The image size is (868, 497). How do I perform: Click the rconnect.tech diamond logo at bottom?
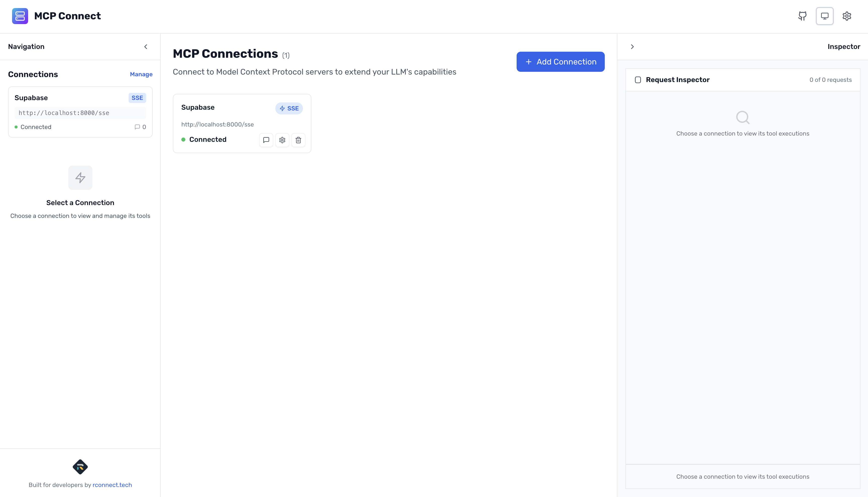(x=80, y=467)
